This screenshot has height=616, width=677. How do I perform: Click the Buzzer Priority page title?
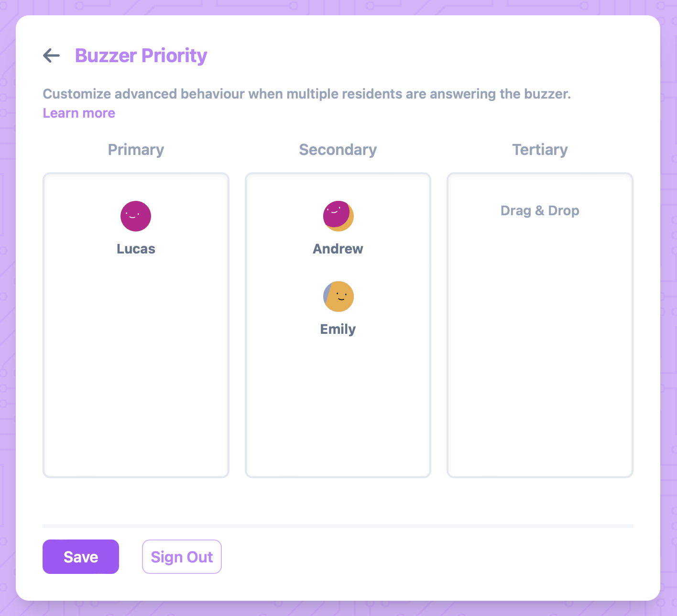click(141, 55)
